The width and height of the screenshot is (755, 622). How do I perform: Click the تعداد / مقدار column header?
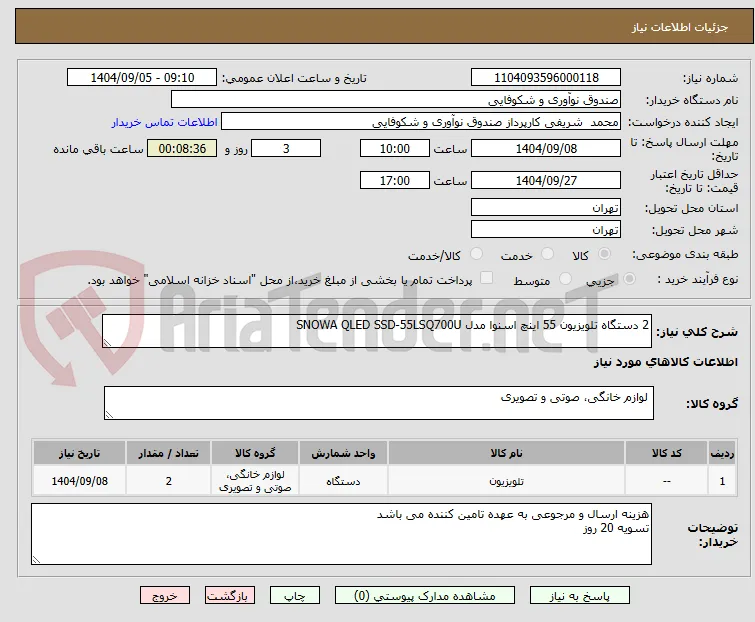pos(169,453)
